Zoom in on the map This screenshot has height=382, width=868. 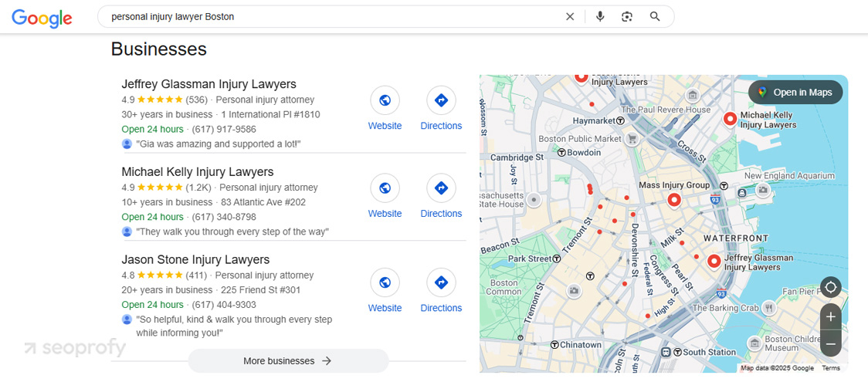(830, 316)
